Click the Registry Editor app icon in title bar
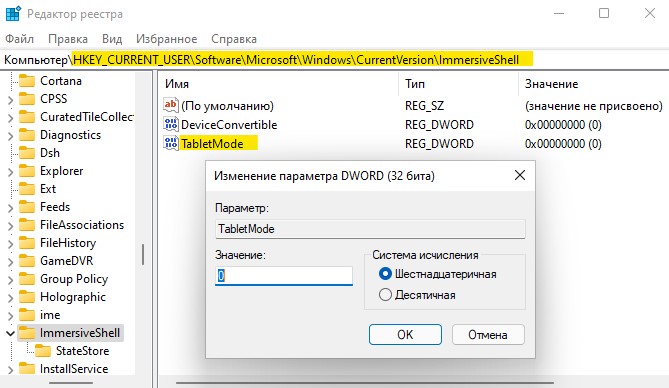This screenshot has width=669, height=388. [13, 14]
